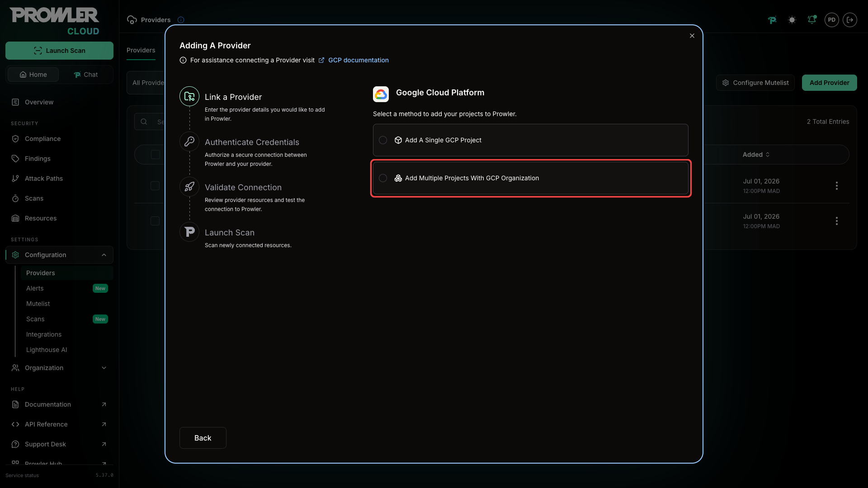Tick the second provider row checkbox
The image size is (868, 488).
point(155,221)
